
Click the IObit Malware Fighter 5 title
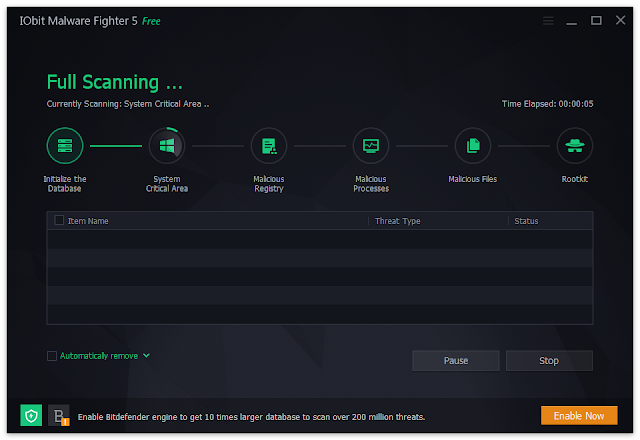coord(78,21)
